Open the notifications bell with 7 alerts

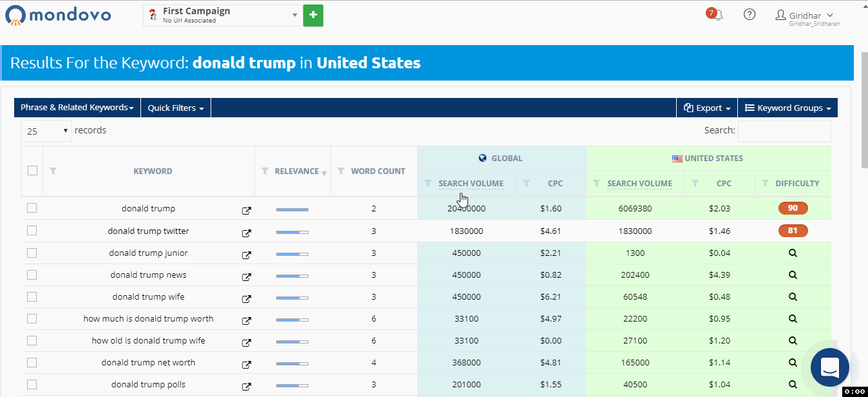coord(715,14)
